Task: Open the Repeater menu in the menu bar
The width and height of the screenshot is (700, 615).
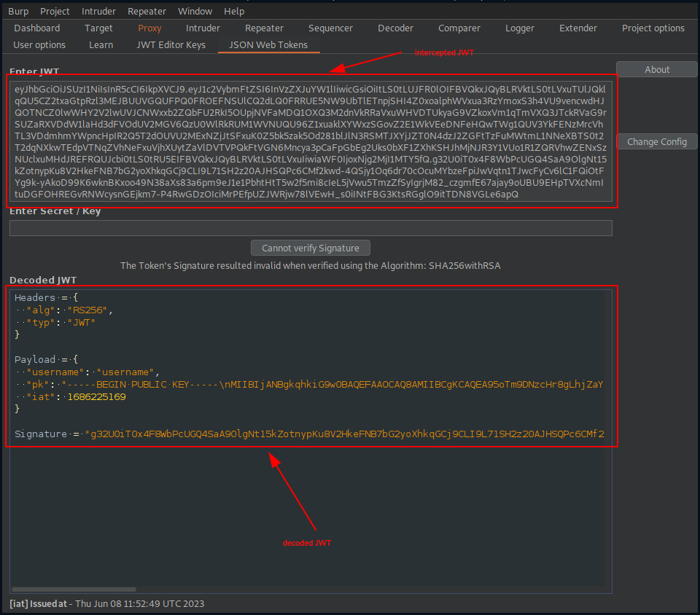Action: tap(147, 11)
